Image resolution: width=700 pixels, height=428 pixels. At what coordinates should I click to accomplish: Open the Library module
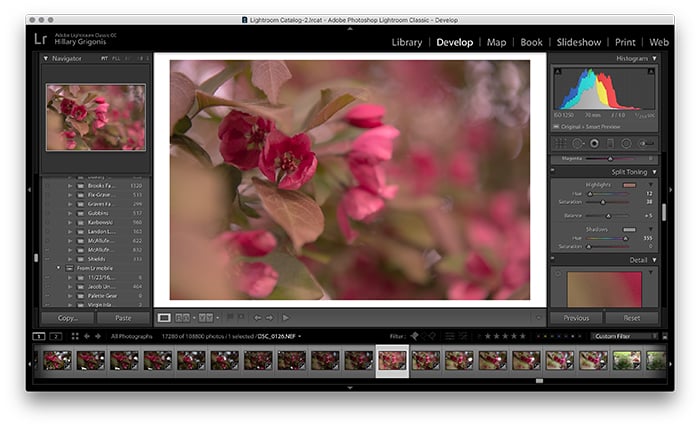[407, 42]
